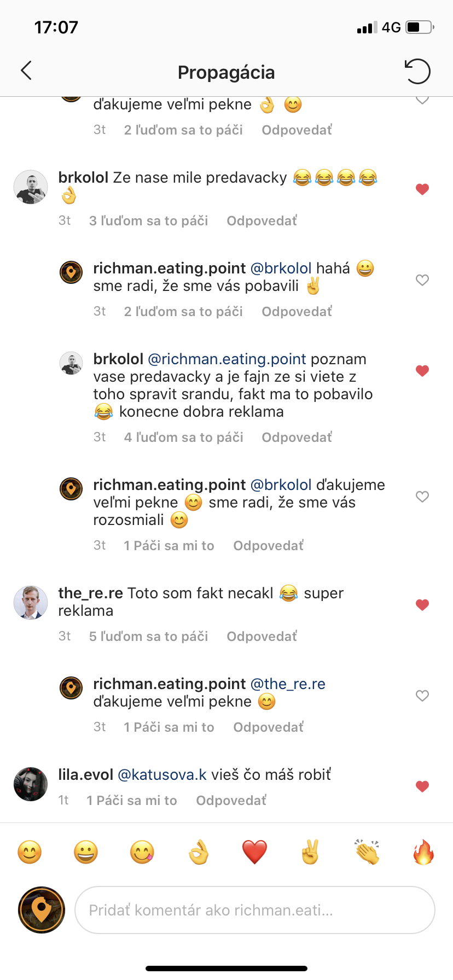The width and height of the screenshot is (453, 980).
Task: Tap the back arrow in header
Action: [x=26, y=71]
